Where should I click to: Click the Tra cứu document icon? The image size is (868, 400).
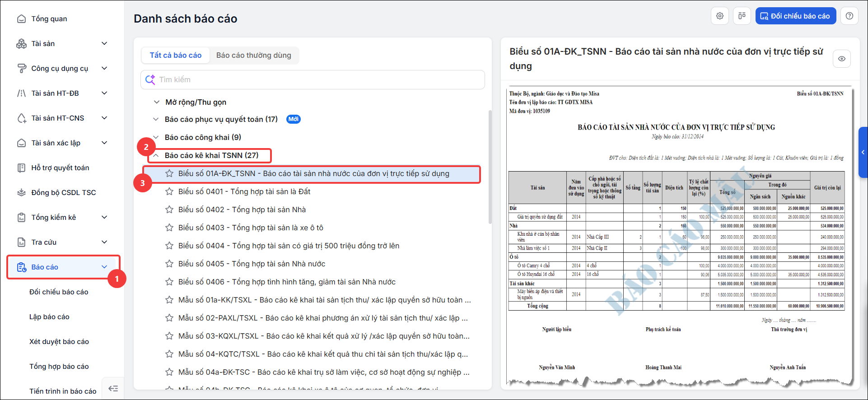click(21, 242)
